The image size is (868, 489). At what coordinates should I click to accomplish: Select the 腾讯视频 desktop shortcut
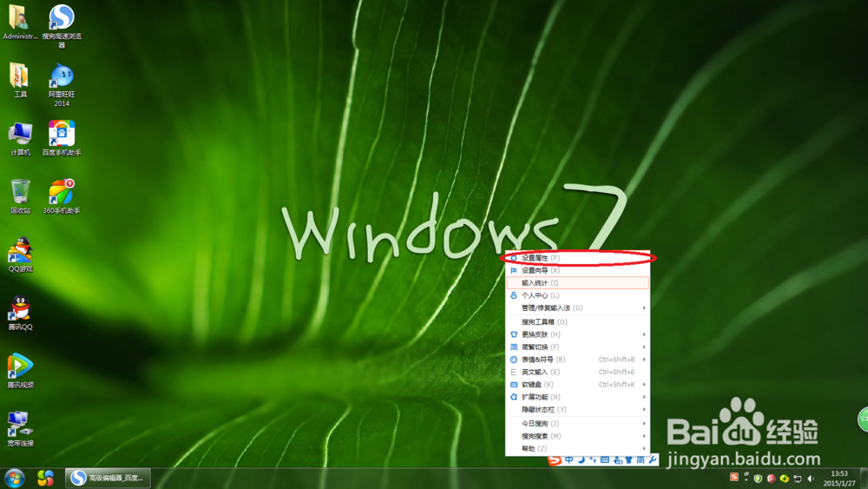click(x=21, y=371)
